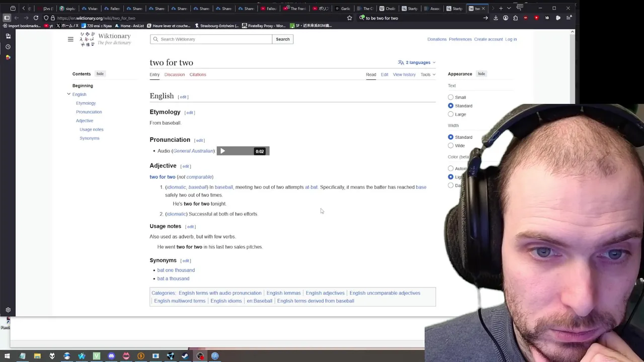Click the browser address bar URL
644x362 pixels.
click(x=96, y=18)
